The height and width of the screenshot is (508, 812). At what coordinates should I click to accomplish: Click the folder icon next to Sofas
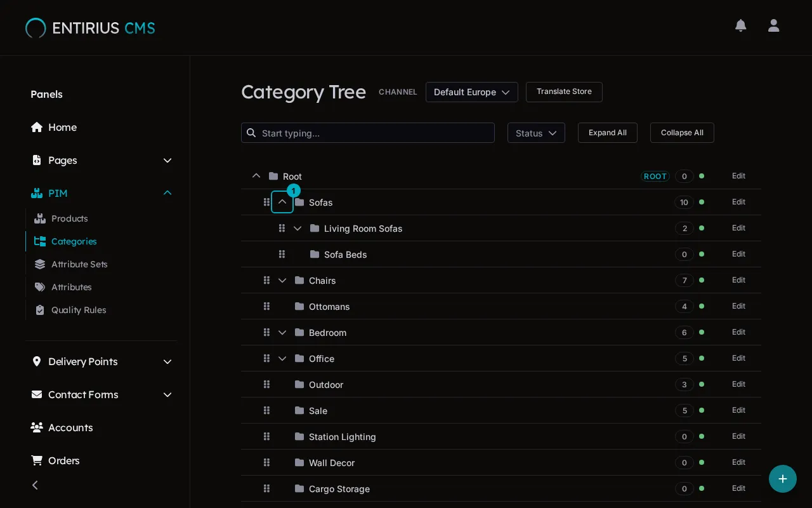pyautogui.click(x=299, y=202)
